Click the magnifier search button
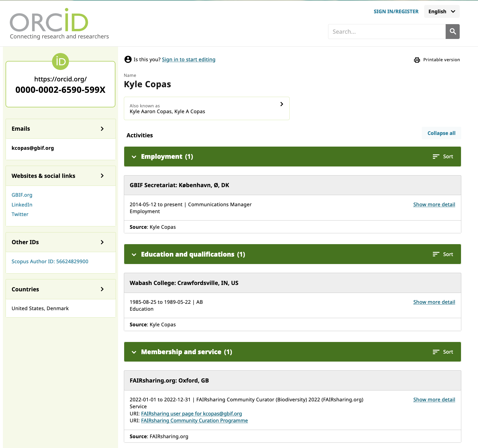 (x=452, y=32)
